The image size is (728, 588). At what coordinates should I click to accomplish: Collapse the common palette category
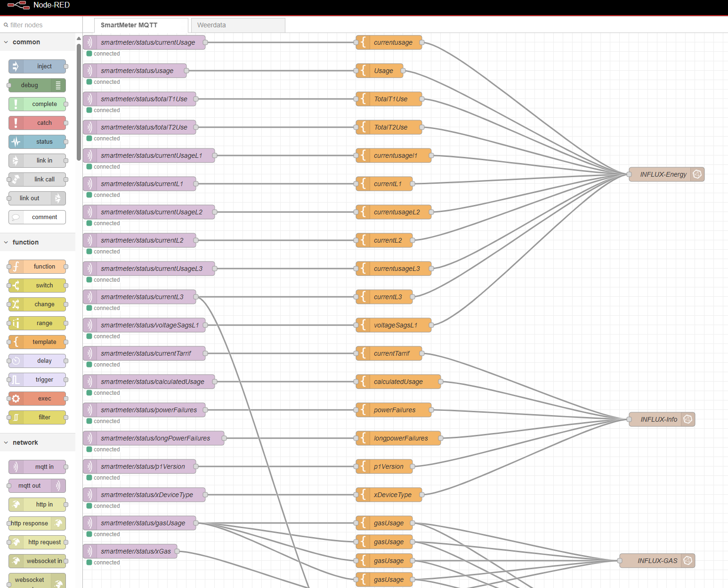tap(38, 42)
